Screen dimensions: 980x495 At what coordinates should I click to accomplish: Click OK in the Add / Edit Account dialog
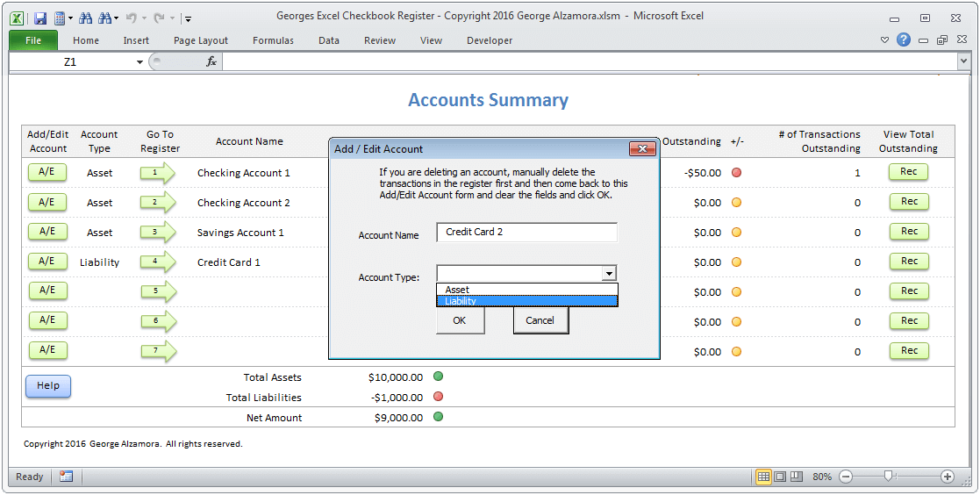click(460, 320)
